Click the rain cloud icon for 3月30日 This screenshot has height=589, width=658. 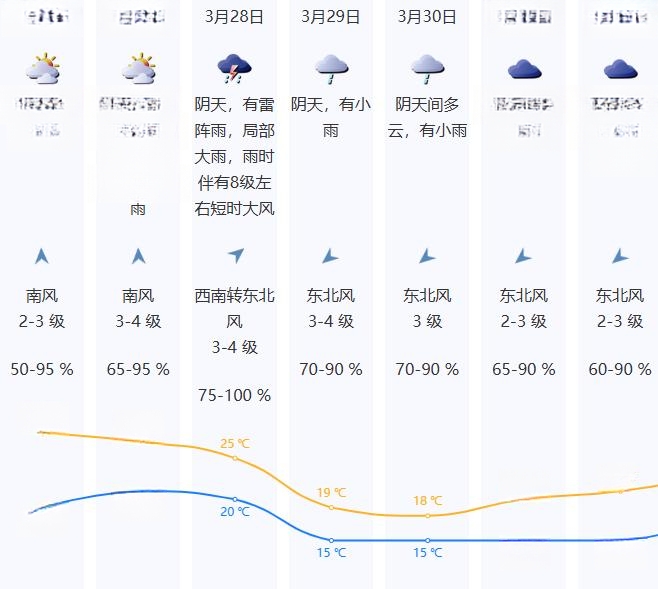click(427, 69)
